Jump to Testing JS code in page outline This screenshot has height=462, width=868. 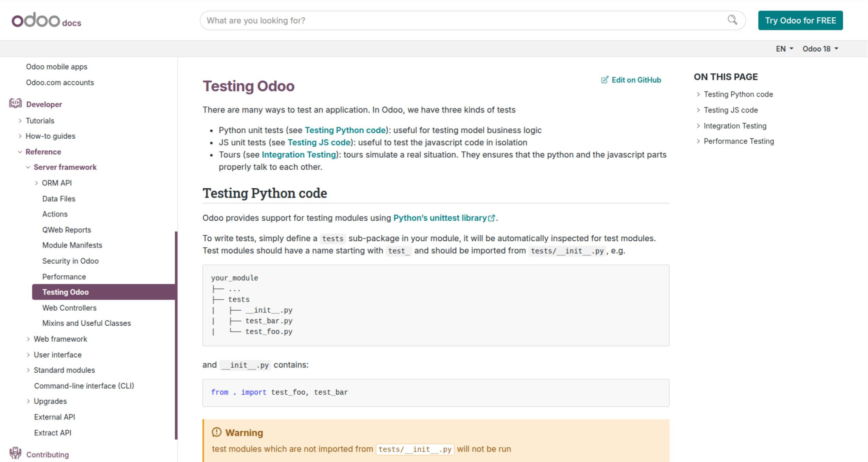[x=731, y=110]
